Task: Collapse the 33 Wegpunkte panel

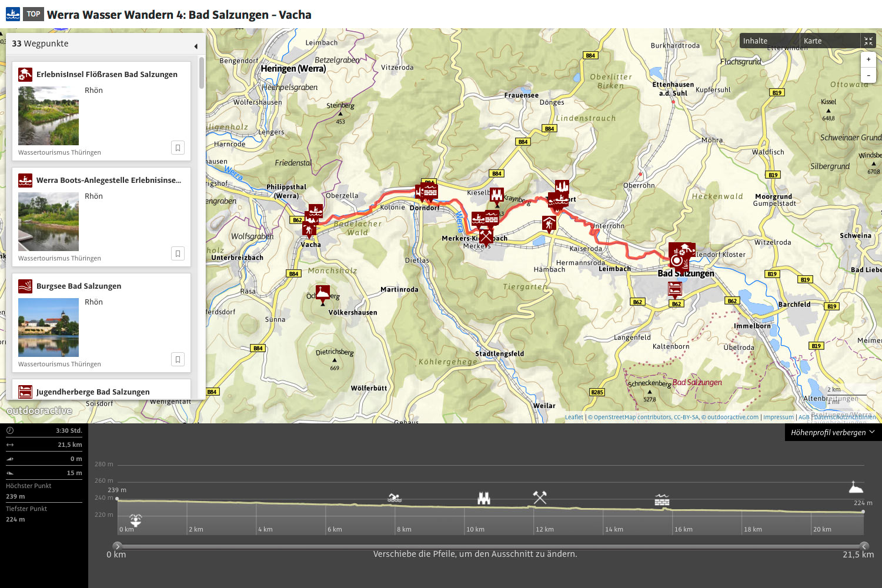Action: coord(196,46)
